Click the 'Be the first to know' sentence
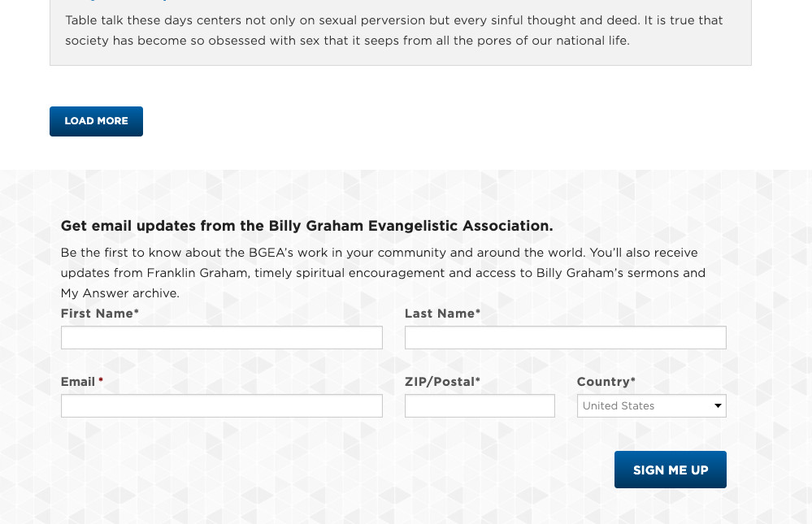 [x=379, y=253]
